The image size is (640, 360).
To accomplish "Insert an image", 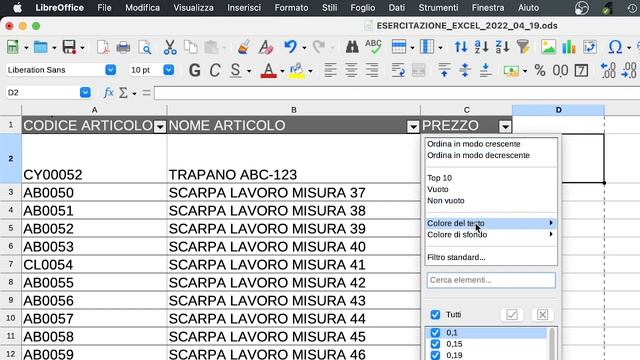I will pos(548,47).
